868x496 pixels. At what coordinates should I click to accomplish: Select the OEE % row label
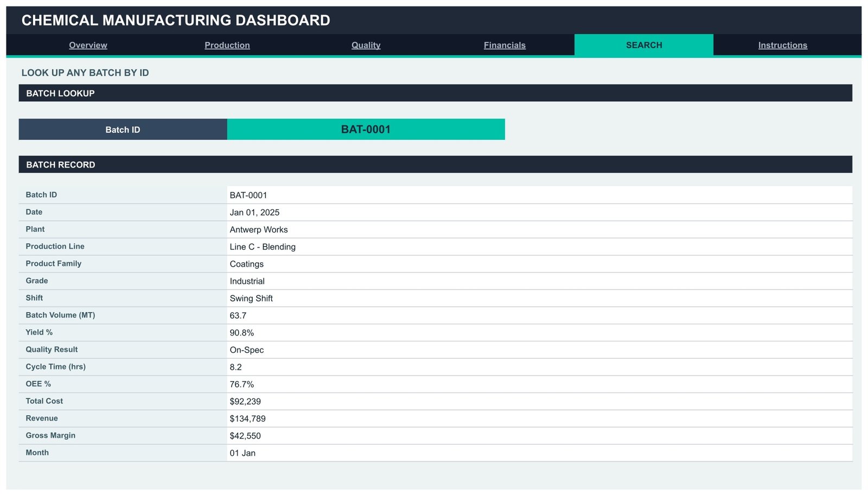tap(123, 384)
